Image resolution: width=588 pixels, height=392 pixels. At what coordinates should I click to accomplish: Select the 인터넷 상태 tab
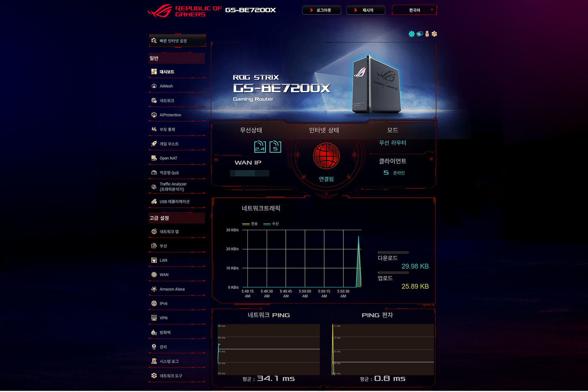tap(324, 130)
